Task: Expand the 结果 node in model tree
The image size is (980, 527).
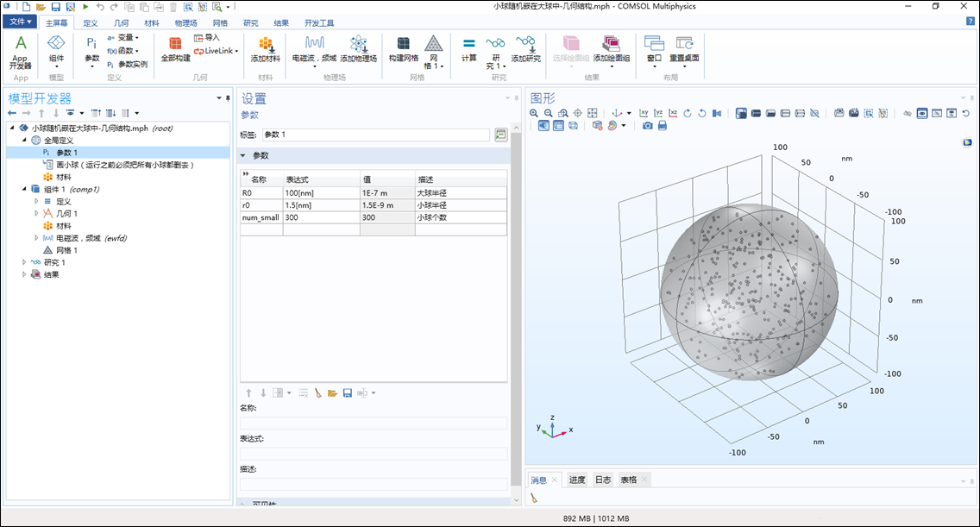Action: pos(24,274)
